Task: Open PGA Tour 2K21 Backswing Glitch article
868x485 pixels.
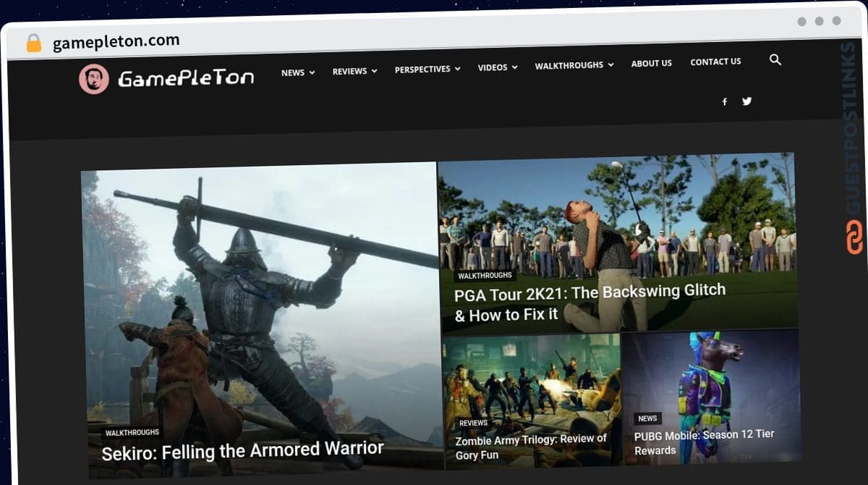Action: pyautogui.click(x=590, y=303)
